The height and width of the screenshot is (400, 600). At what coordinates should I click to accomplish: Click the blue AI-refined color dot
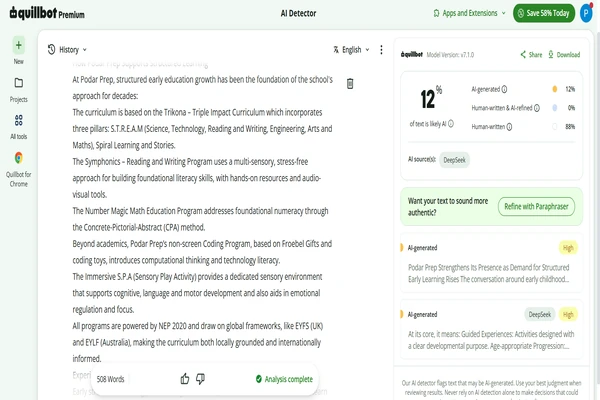click(x=554, y=108)
